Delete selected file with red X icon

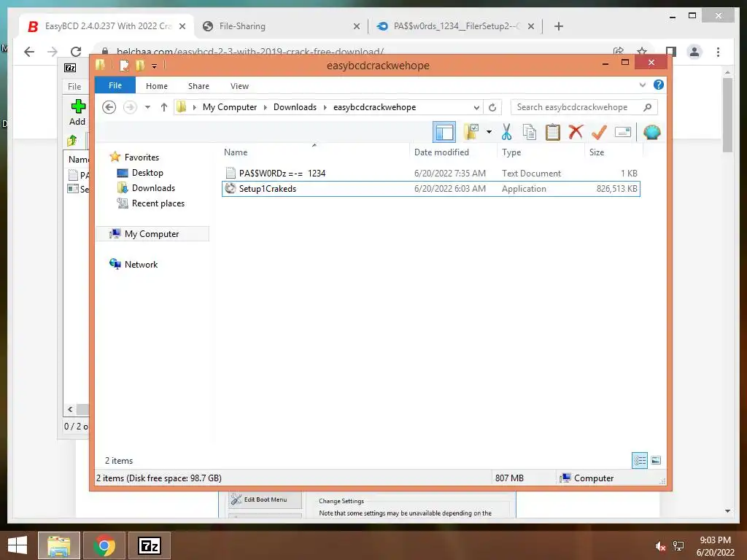coord(576,132)
